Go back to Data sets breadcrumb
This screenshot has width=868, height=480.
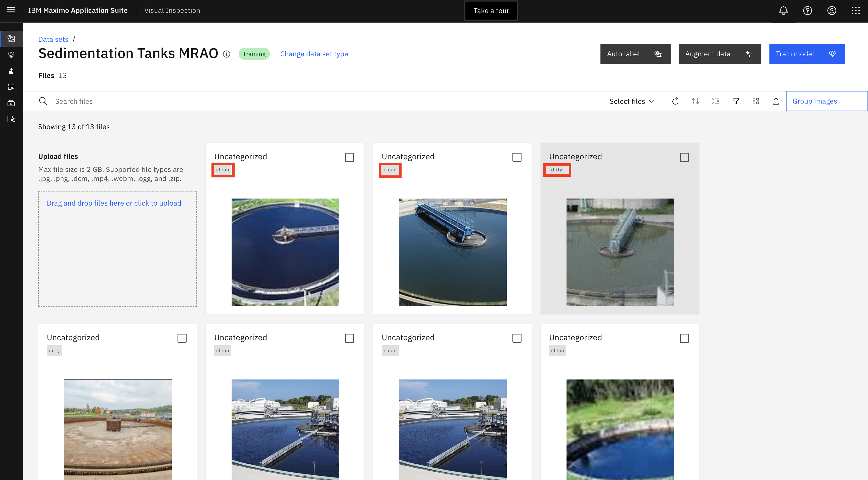coord(53,39)
